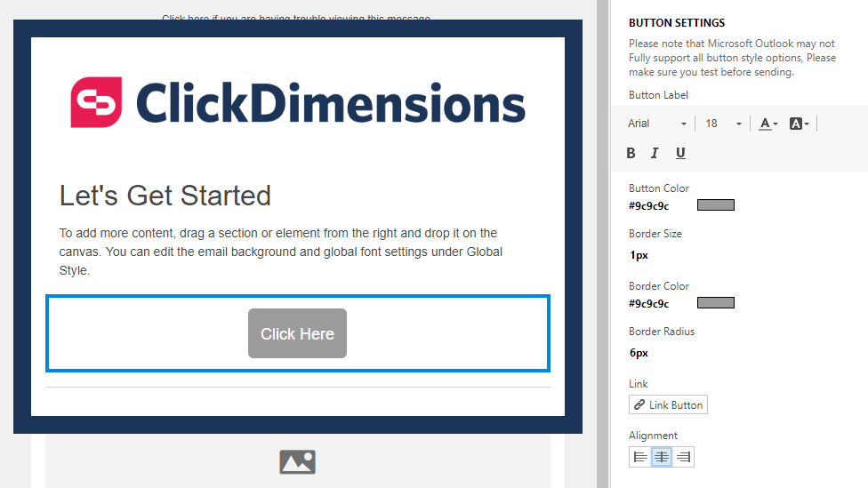Click the image placeholder icon below canvas

click(297, 462)
